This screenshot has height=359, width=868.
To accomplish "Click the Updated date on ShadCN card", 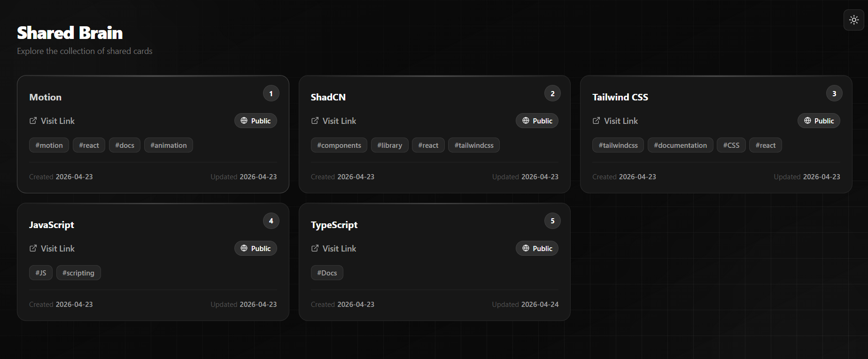I will click(525, 177).
